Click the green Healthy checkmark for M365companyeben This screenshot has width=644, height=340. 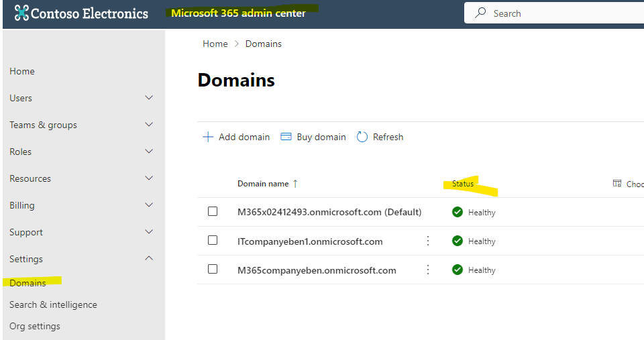pos(458,270)
